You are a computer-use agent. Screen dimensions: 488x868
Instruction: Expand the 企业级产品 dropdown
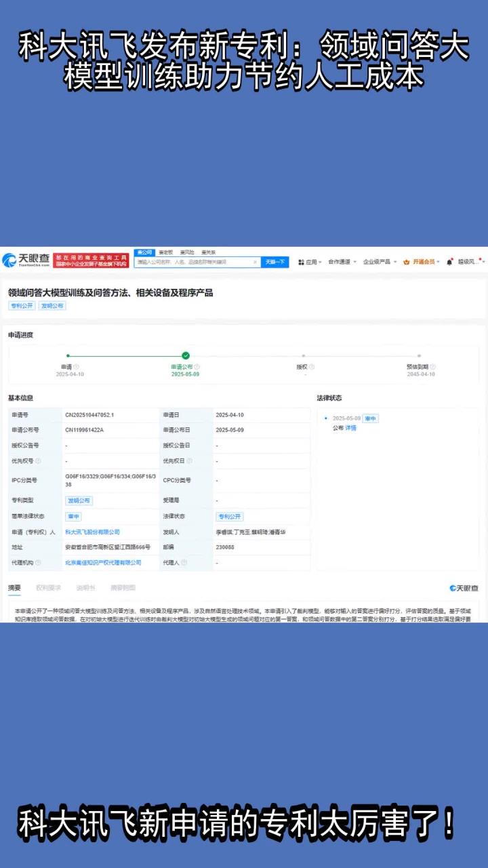coord(380,262)
